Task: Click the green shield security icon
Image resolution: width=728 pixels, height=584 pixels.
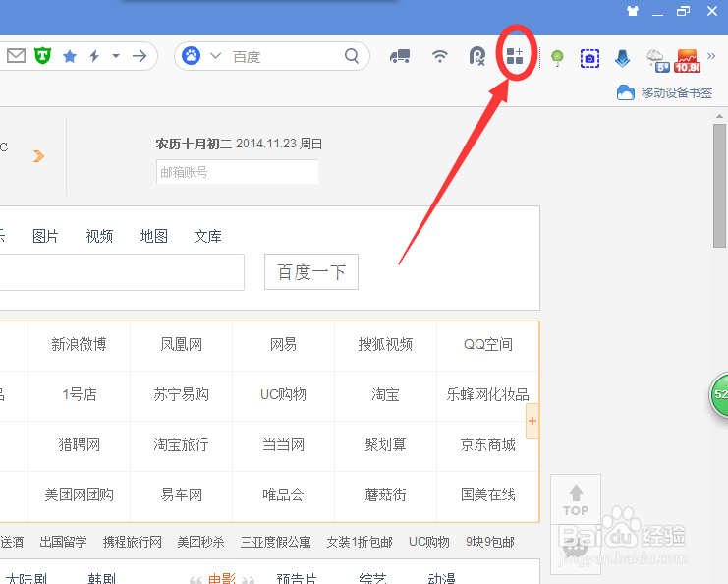Action: [x=42, y=56]
